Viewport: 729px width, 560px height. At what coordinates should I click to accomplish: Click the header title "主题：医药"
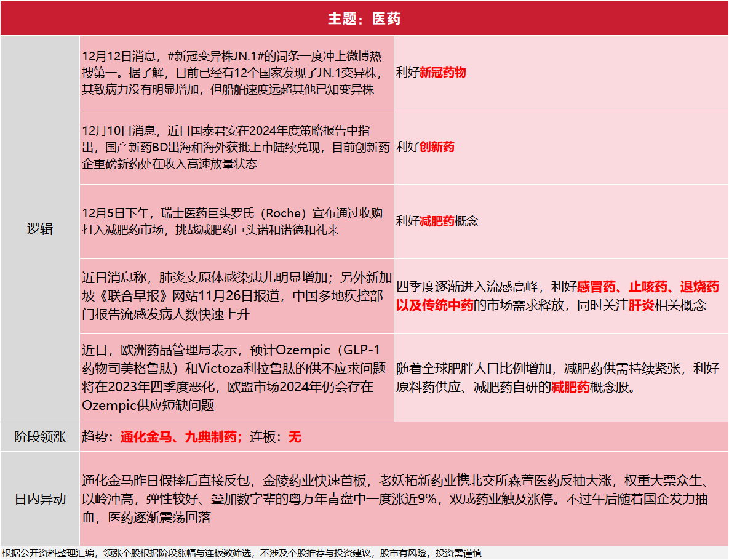tap(364, 18)
